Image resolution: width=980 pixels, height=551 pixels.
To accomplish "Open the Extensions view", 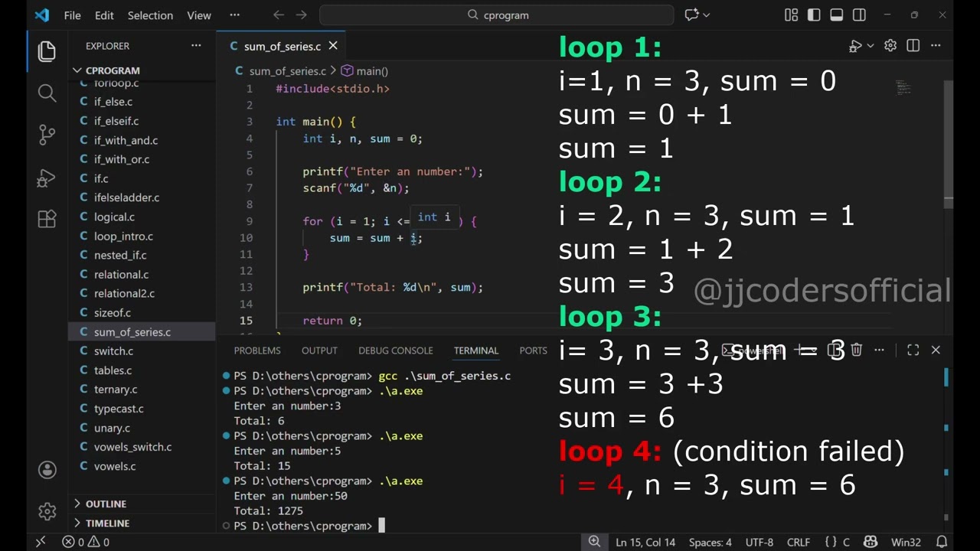I will click(47, 219).
